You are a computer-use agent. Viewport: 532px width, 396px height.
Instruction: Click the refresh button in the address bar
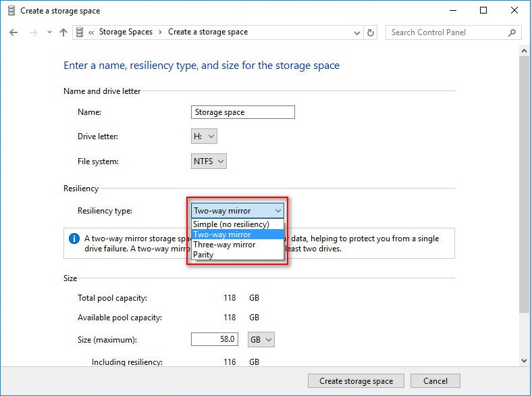371,32
